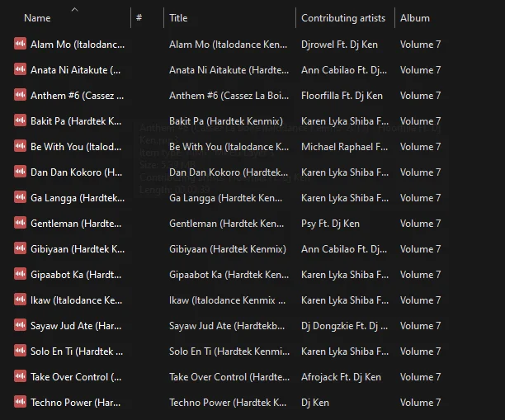Select file name Sayaw Jud Ate (Har...
Image resolution: width=505 pixels, height=420 pixels.
(76, 326)
